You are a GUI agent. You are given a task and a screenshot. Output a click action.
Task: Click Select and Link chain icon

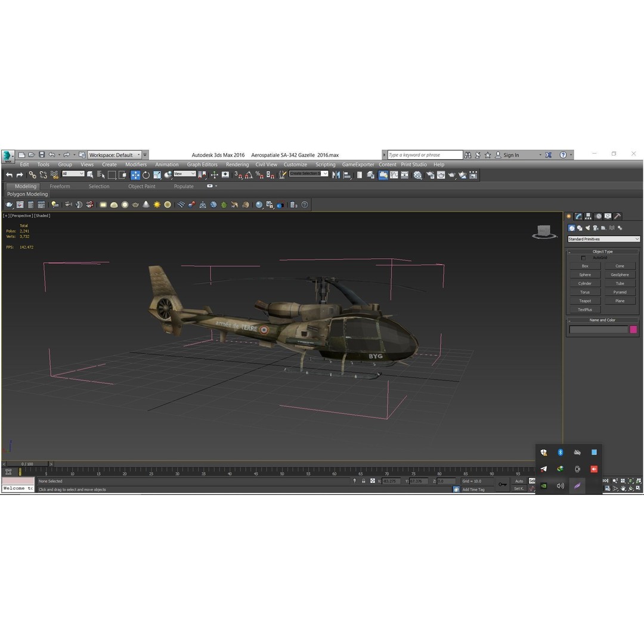point(32,175)
